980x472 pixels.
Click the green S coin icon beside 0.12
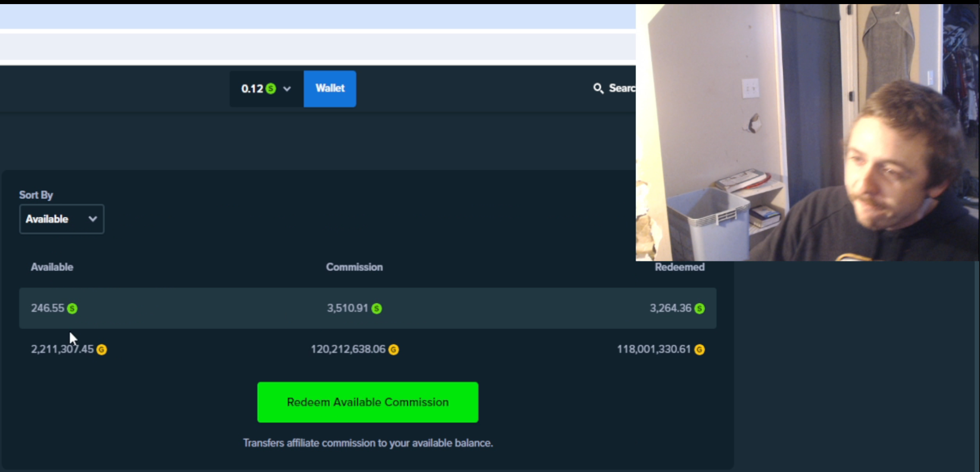[271, 89]
